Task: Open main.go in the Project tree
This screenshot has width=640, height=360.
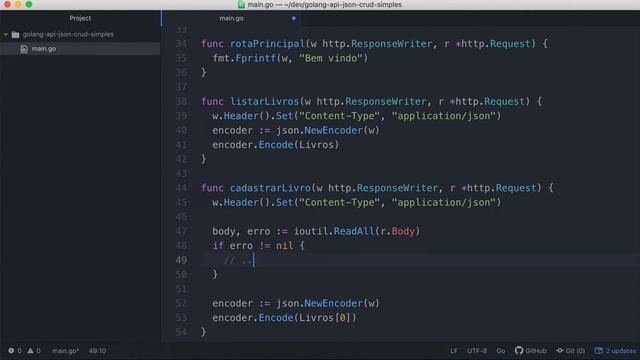Action: coord(44,49)
